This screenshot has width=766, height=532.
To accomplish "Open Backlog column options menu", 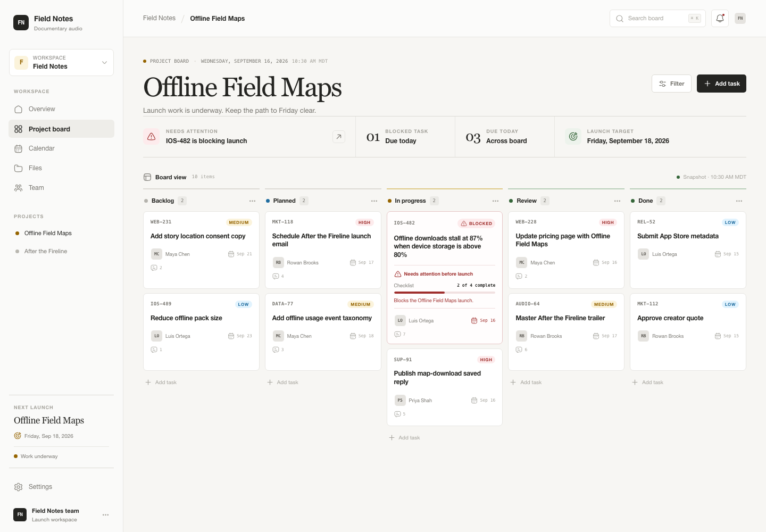I will coord(252,201).
